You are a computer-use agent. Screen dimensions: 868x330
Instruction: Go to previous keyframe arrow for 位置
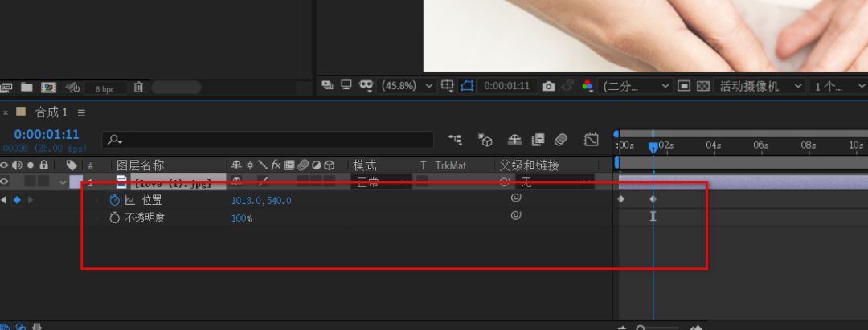click(x=3, y=200)
